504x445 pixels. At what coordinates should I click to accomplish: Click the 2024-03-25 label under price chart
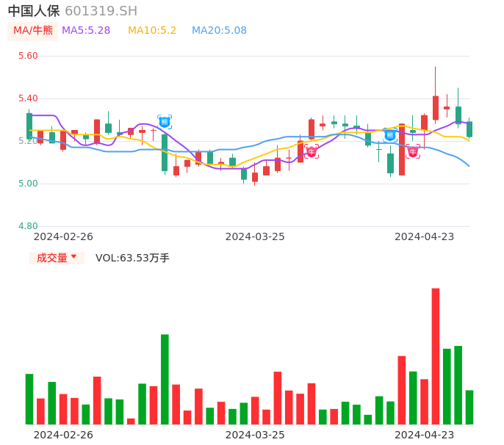[x=255, y=236]
